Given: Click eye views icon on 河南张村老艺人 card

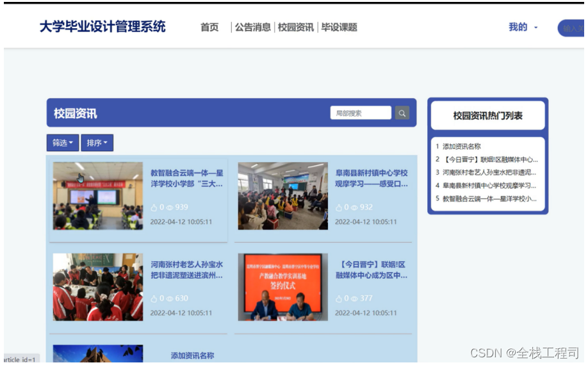Looking at the screenshot, I should tap(170, 298).
